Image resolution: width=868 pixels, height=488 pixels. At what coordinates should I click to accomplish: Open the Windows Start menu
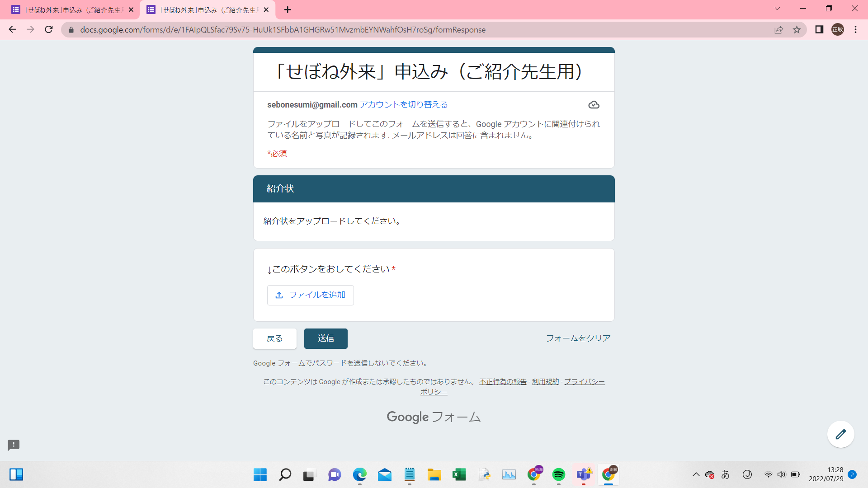tap(260, 474)
